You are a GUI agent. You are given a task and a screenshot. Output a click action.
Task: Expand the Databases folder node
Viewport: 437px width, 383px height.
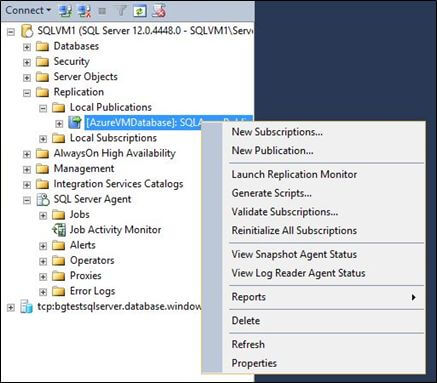pos(27,47)
